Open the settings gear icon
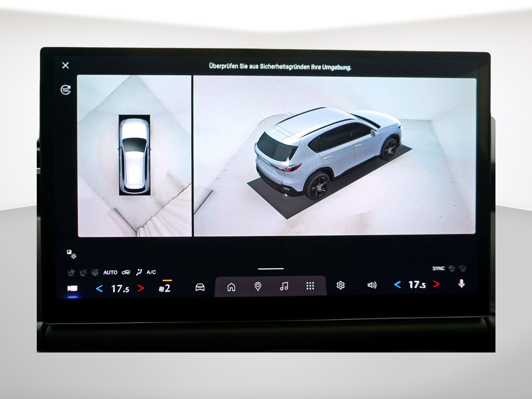Screen dimensions: 532x399 pos(340,285)
